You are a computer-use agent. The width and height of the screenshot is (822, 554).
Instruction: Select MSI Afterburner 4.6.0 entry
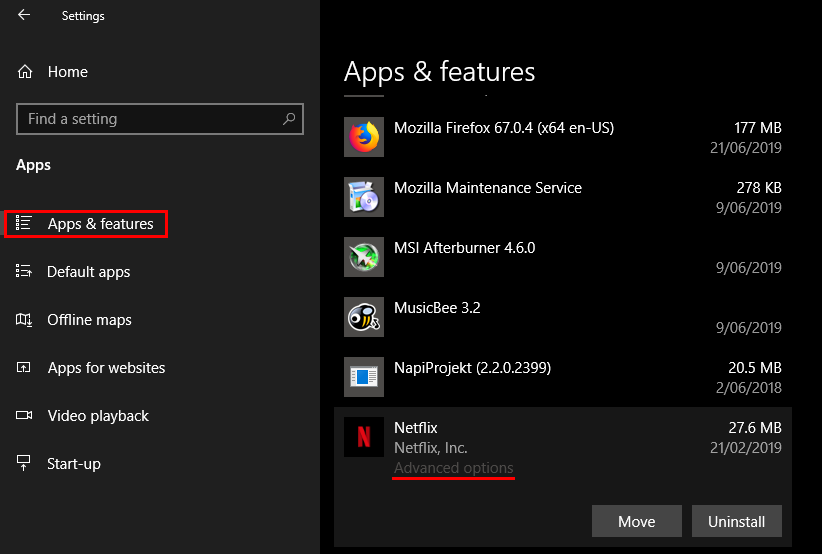[563, 257]
